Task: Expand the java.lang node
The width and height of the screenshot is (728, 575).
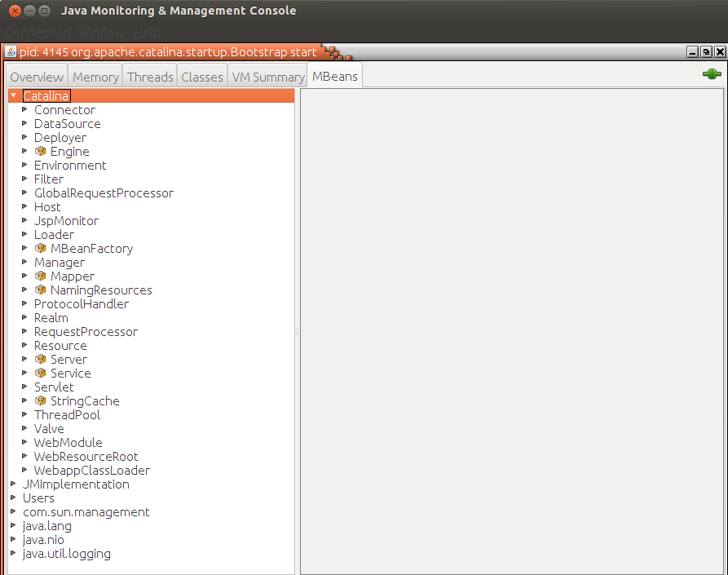Action: coord(13,525)
